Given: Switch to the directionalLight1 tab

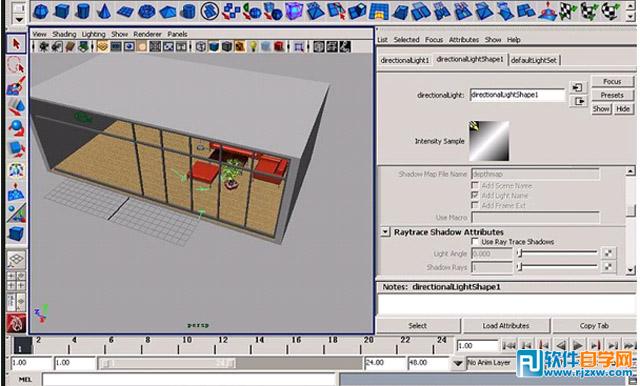Looking at the screenshot, I should 405,60.
